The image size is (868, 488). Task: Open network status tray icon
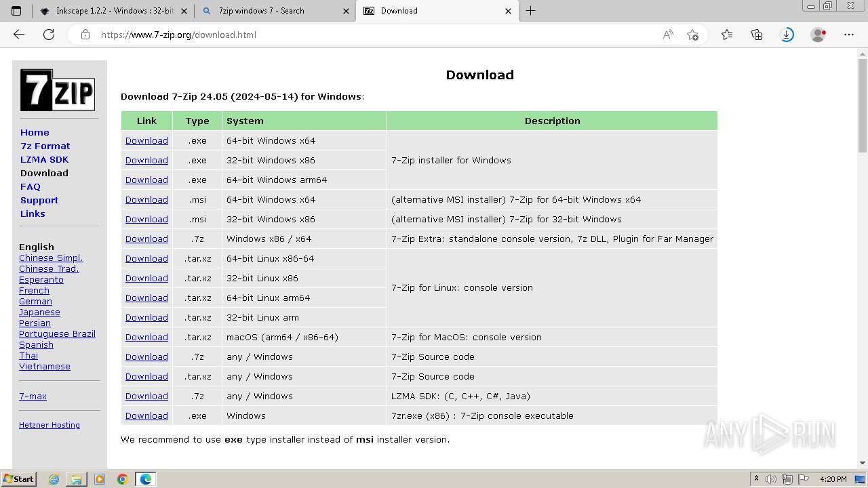787,479
